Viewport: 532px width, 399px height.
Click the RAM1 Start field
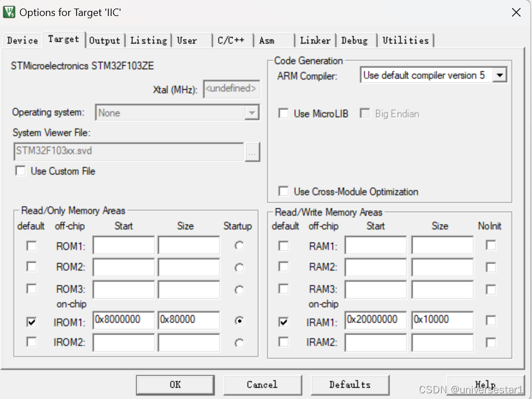[x=375, y=245]
